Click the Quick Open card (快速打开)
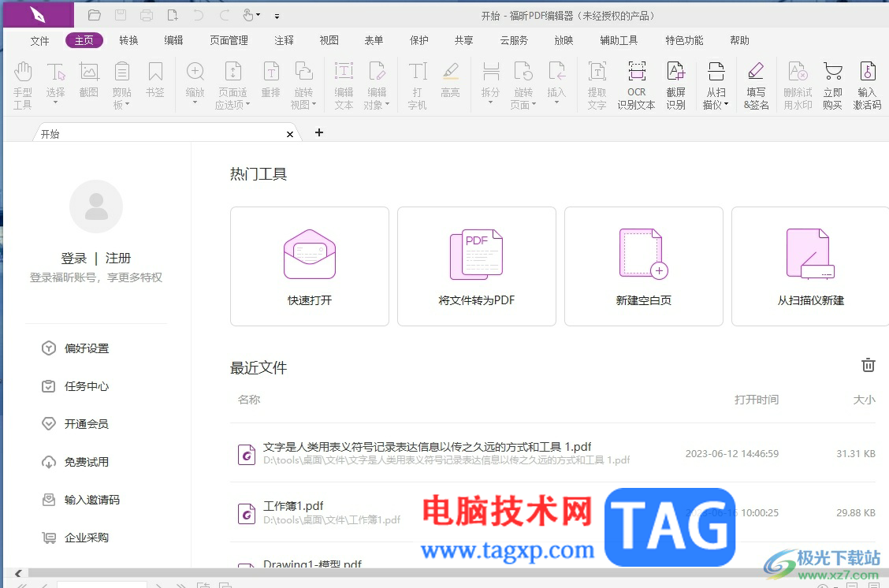Screen dimensions: 889x588 click(310, 266)
